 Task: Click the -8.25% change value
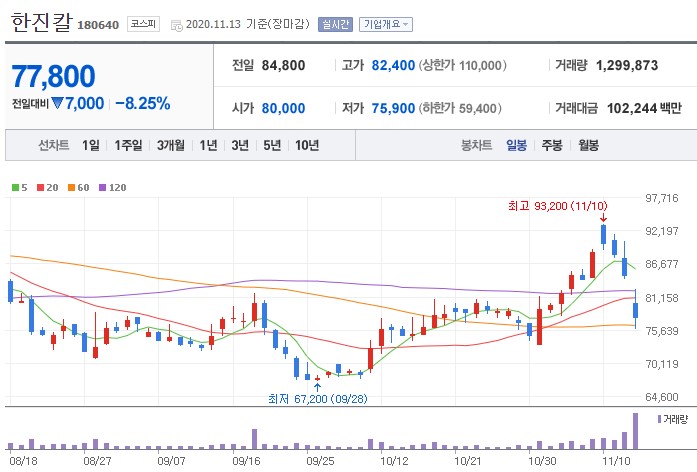click(x=143, y=104)
